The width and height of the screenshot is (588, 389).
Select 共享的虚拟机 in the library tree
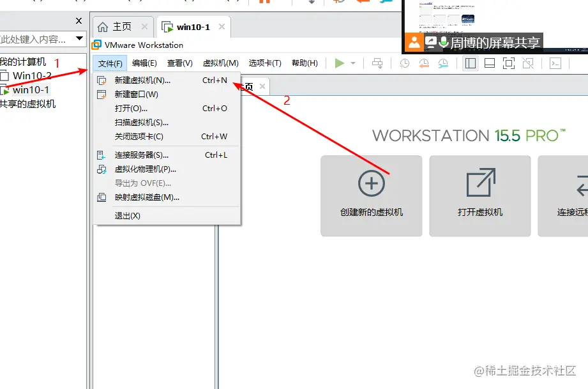click(x=27, y=104)
